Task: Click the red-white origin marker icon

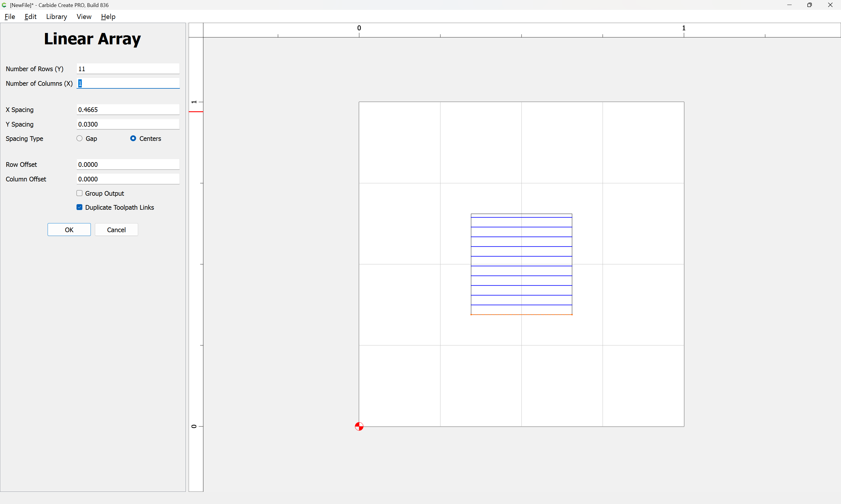Action: coord(359,426)
